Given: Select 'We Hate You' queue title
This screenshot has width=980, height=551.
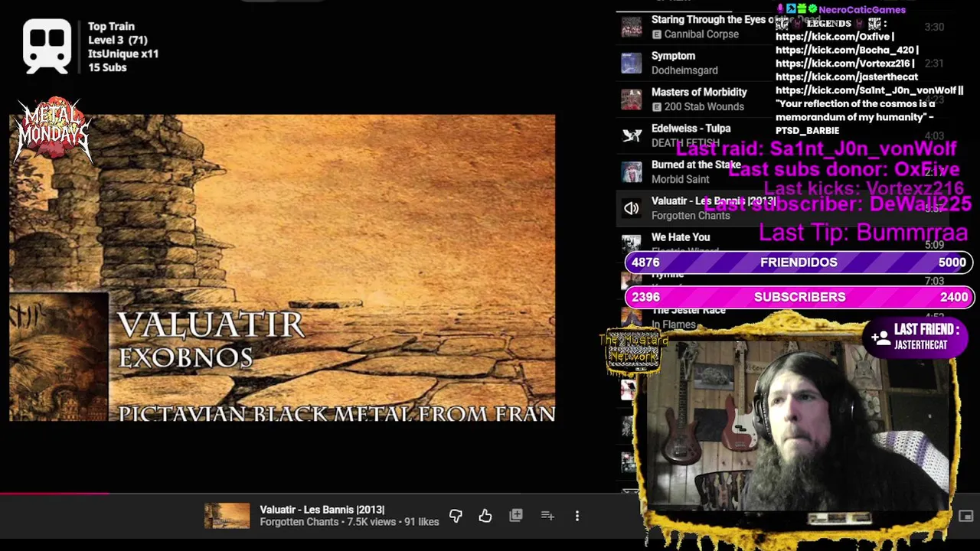Looking at the screenshot, I should [681, 237].
